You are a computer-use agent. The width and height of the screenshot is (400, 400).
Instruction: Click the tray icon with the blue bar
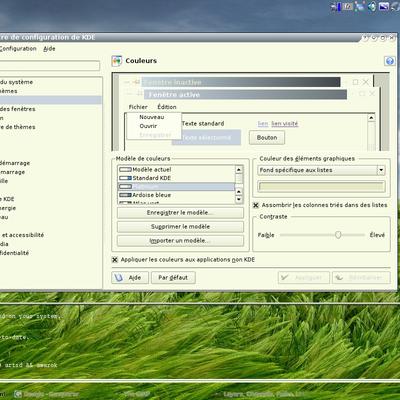point(336,7)
